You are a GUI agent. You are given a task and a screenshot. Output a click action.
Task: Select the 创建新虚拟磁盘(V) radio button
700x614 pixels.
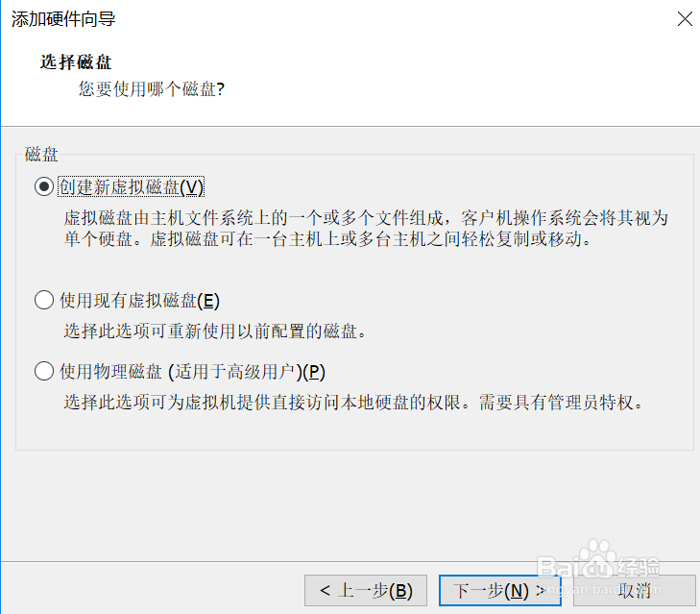point(44,186)
